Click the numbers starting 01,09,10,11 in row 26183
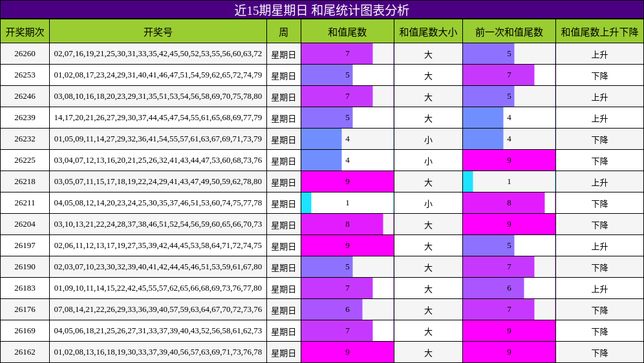This screenshot has width=644, height=363. 158,288
